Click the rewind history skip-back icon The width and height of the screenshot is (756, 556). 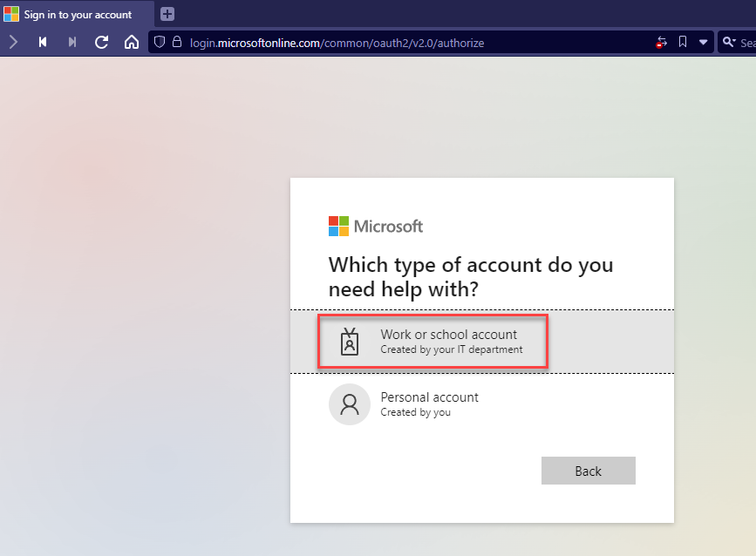43,43
